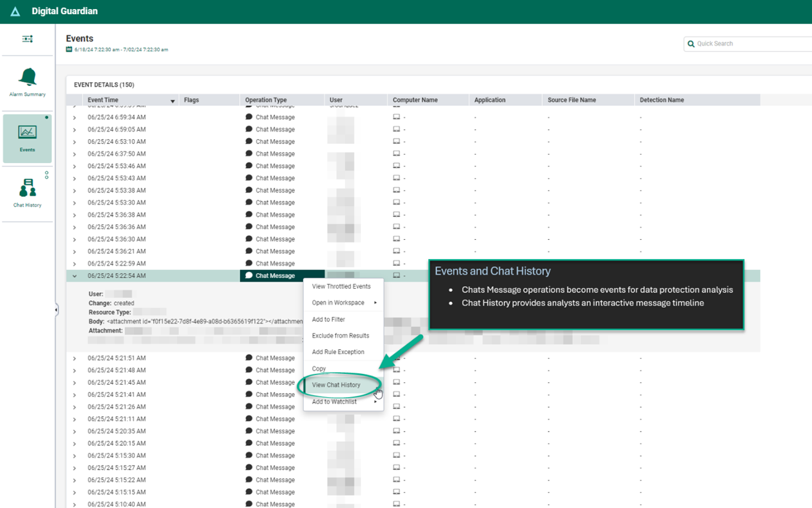This screenshot has height=508, width=812.
Task: Expand the 5:36:38 AM event row
Action: point(74,216)
